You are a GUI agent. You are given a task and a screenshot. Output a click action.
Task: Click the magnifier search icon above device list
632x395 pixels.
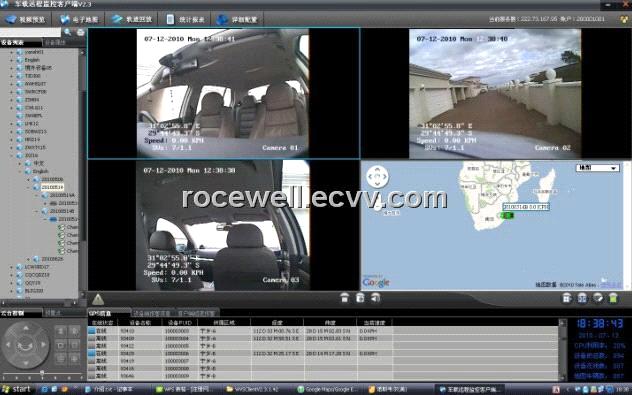pos(67,32)
